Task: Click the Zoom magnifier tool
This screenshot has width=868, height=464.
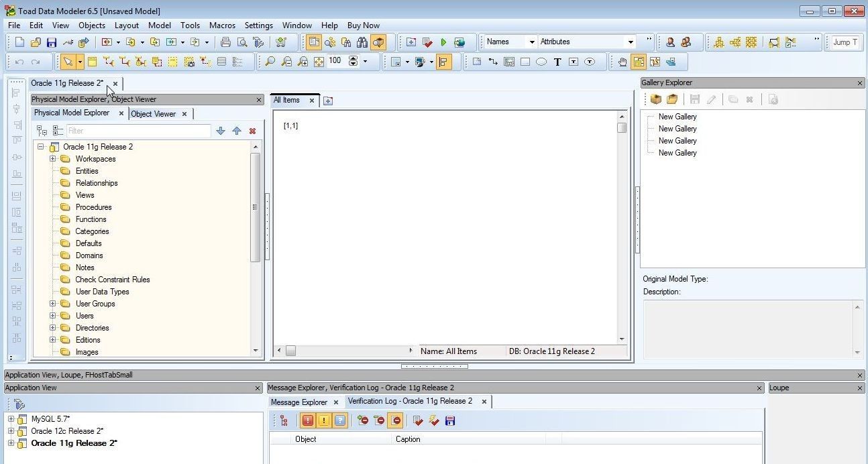Action: [270, 62]
